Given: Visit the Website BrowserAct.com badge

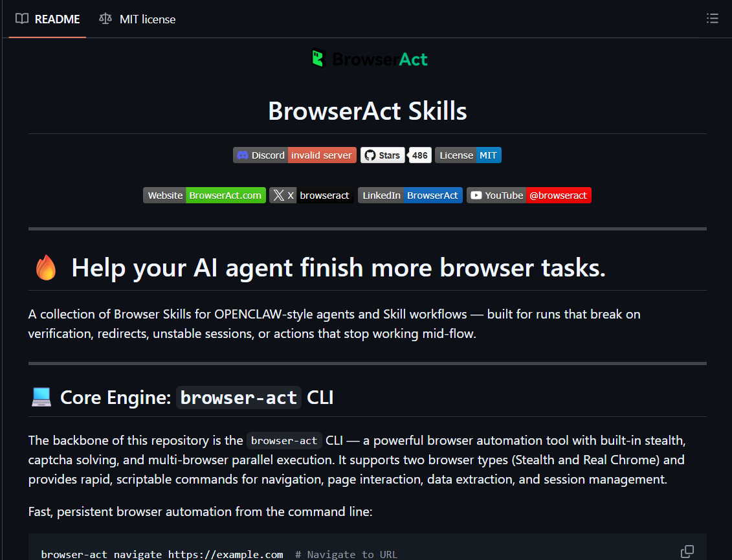Looking at the screenshot, I should point(205,196).
